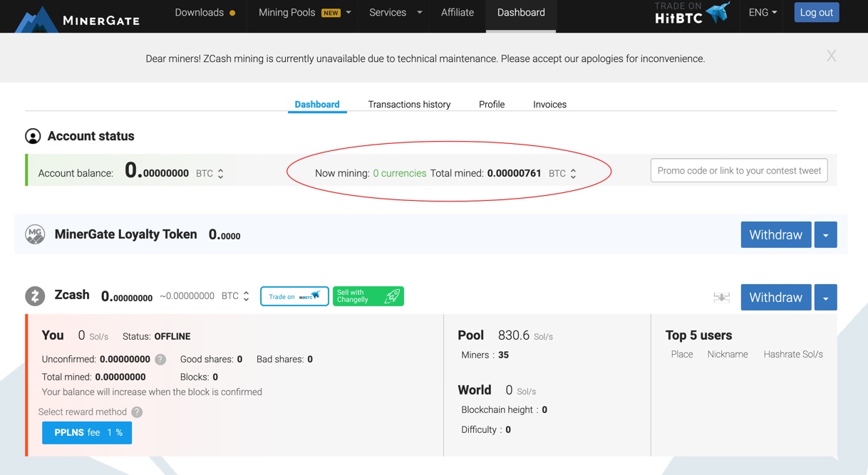
Task: Click the 0 currencies link
Action: click(400, 173)
